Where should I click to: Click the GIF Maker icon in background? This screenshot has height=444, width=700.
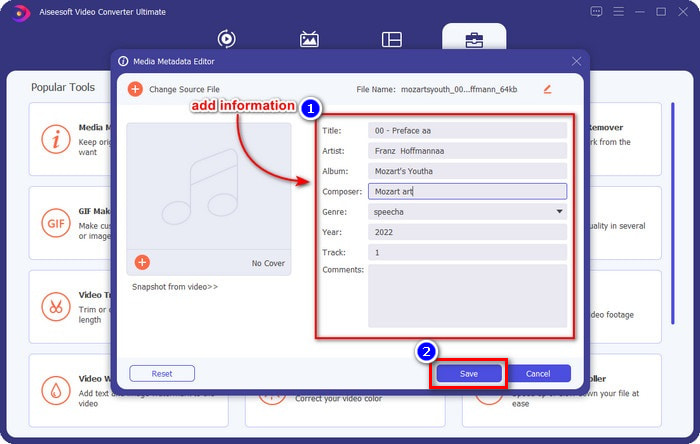[56, 223]
